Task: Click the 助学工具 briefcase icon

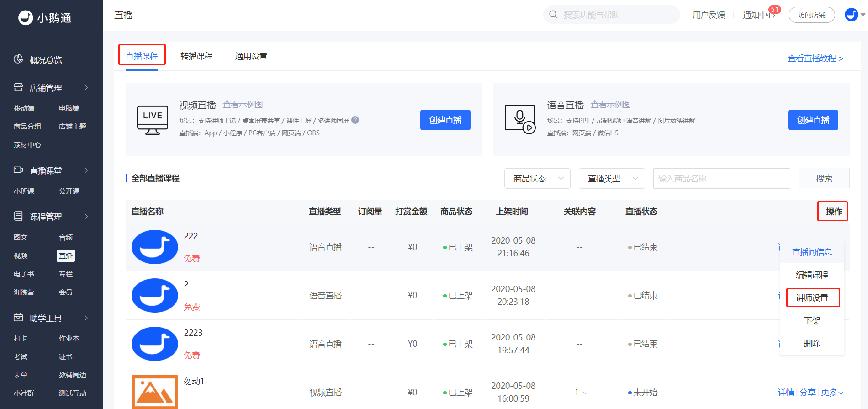Action: pyautogui.click(x=18, y=318)
